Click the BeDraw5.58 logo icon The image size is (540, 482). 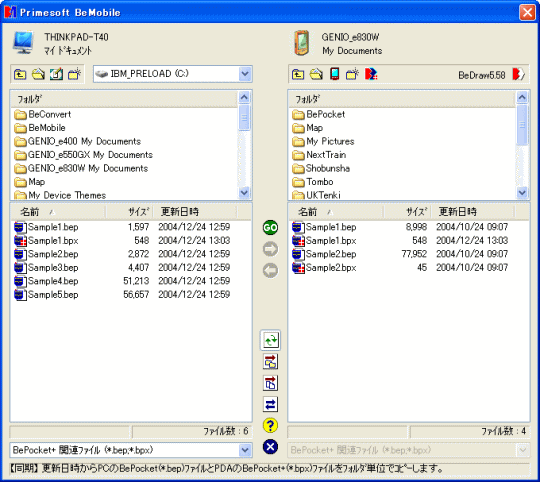518,74
